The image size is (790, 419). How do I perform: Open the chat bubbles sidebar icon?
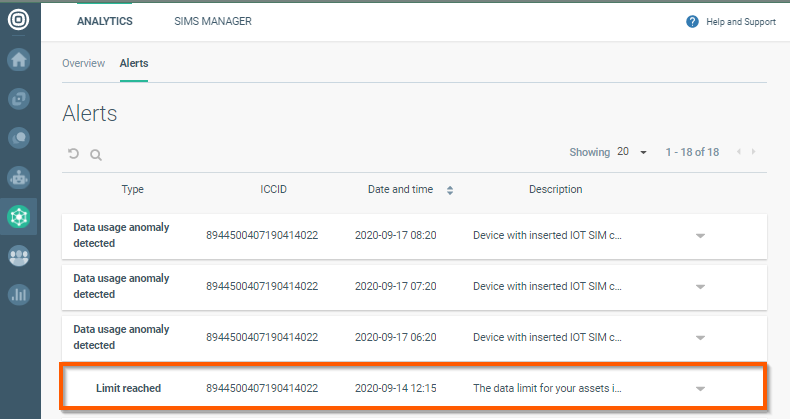(19, 138)
